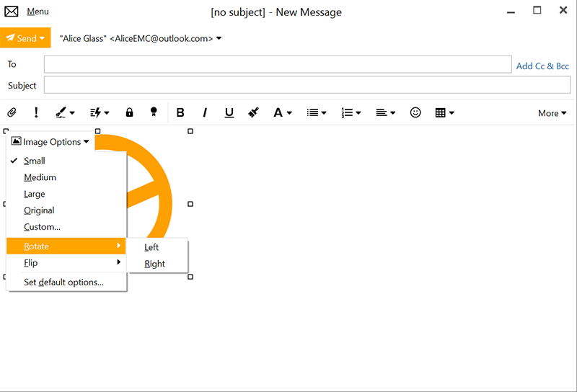Click bottom-right image resize handle
Screen dimensions: 577x392
click(x=190, y=277)
